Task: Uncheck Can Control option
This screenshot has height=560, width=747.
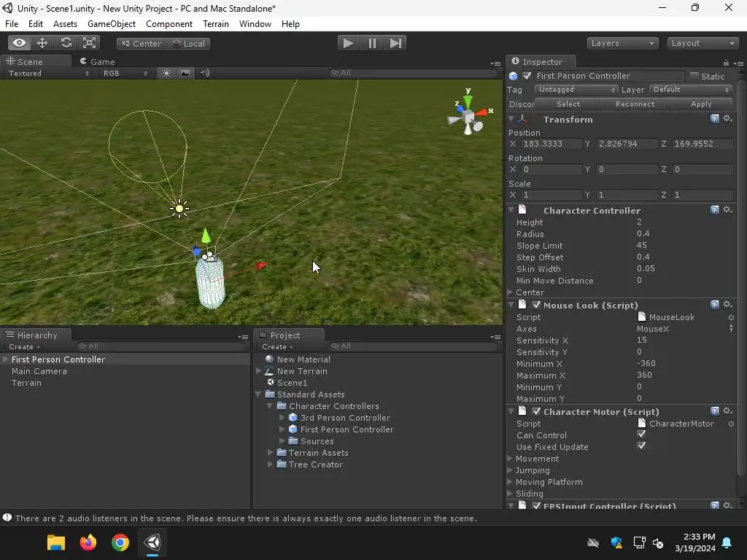Action: click(x=641, y=435)
